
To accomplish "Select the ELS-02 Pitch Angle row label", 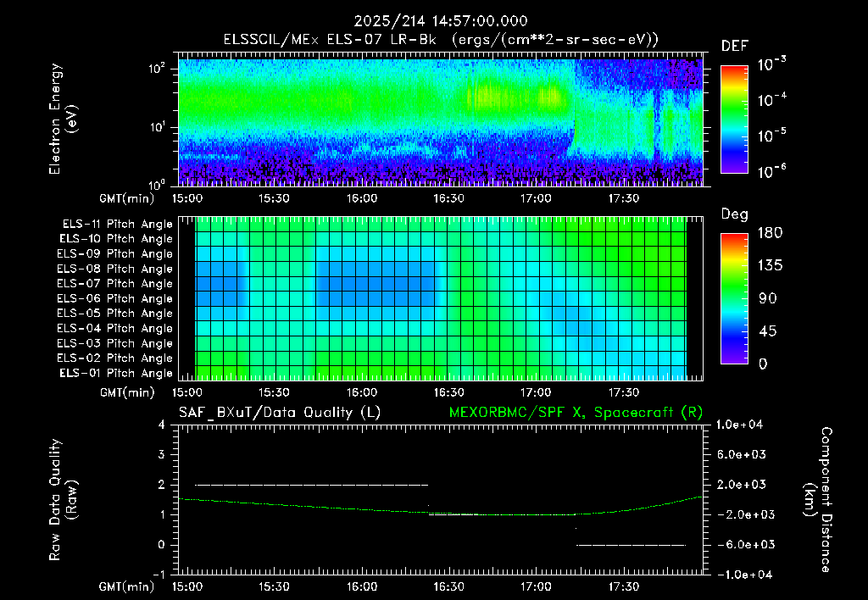I will tap(115, 358).
